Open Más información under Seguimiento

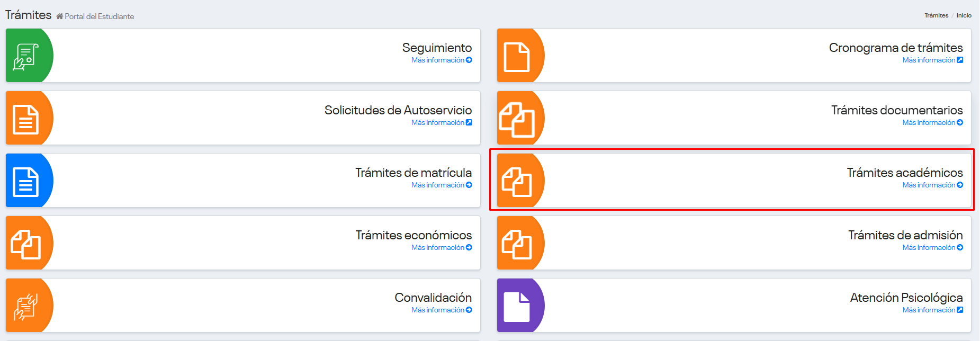(x=441, y=60)
